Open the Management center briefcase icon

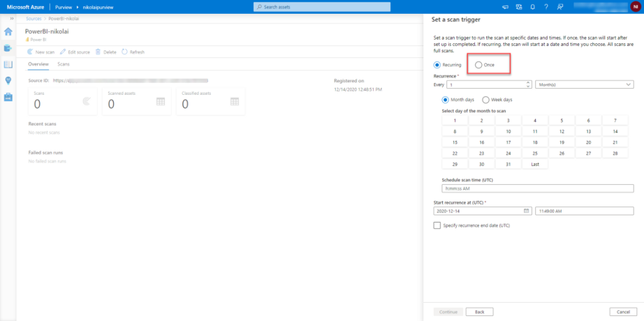tap(8, 97)
